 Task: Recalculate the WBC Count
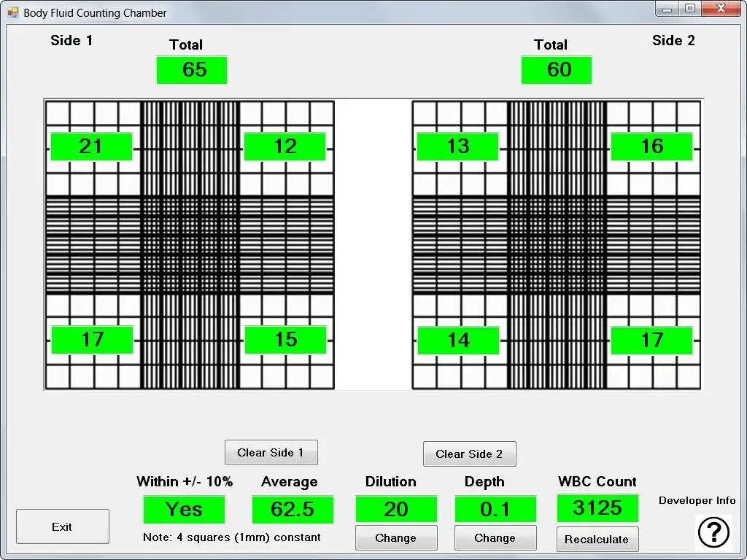click(x=597, y=539)
